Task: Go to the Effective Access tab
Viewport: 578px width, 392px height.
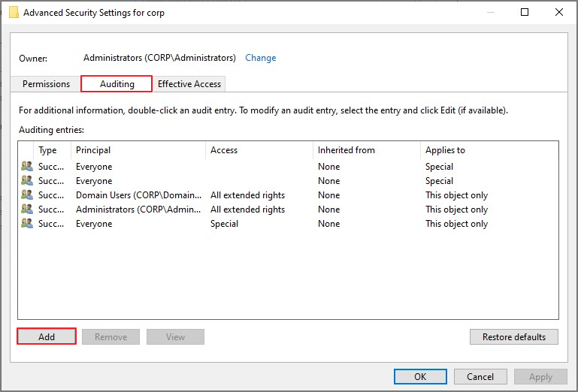Action: point(189,84)
